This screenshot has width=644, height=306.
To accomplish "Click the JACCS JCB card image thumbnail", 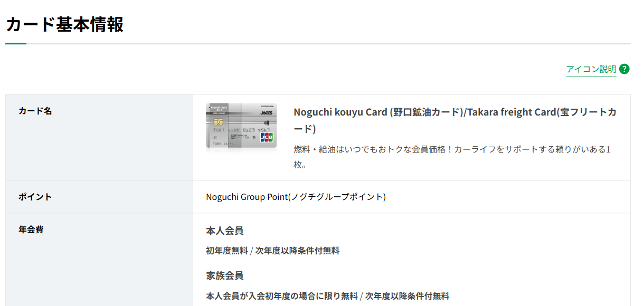I will [x=241, y=126].
